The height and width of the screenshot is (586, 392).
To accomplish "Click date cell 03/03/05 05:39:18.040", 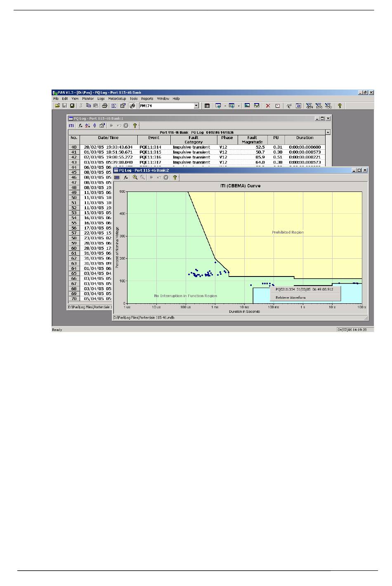I will (108, 162).
